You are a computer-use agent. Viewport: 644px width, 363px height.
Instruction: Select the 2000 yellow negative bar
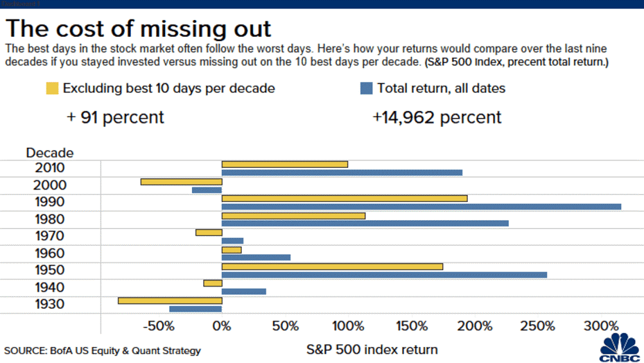pyautogui.click(x=181, y=182)
